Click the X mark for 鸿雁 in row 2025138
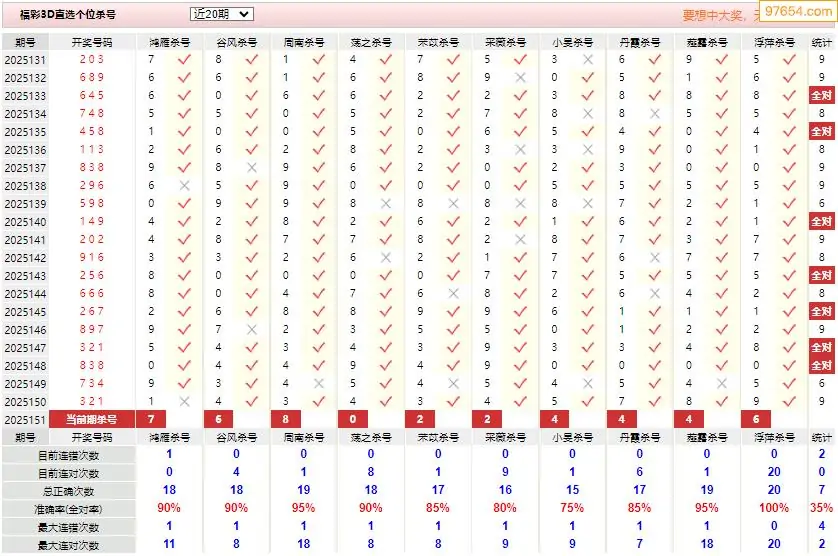838x556 pixels. tap(184, 186)
